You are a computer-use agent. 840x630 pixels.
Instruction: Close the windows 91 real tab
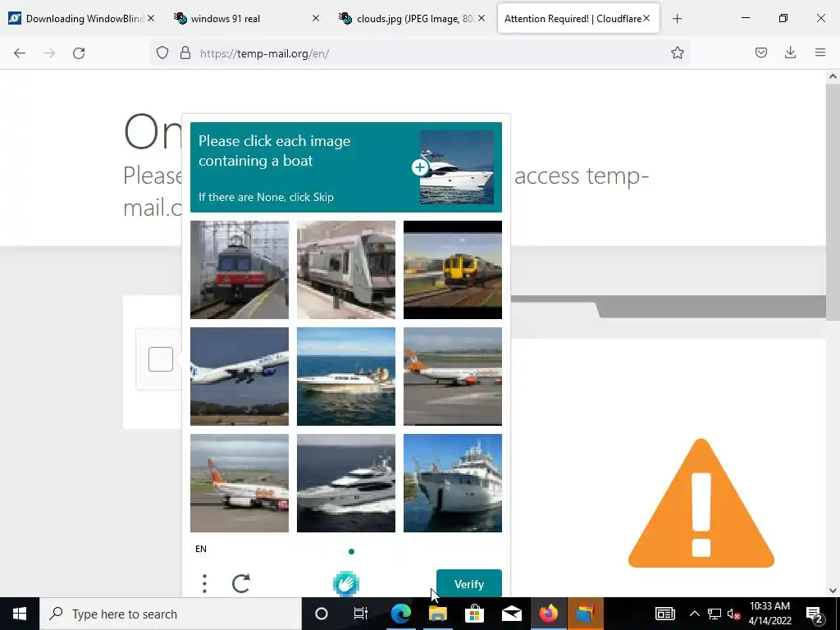click(316, 18)
